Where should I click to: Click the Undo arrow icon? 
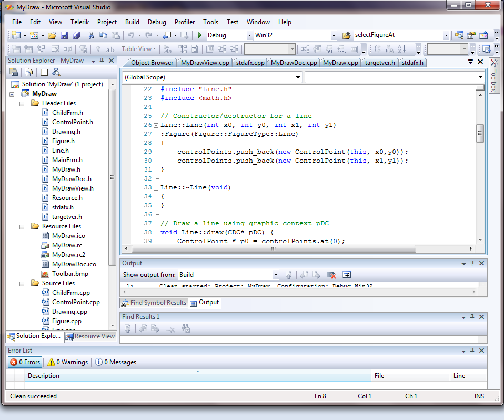pos(130,35)
